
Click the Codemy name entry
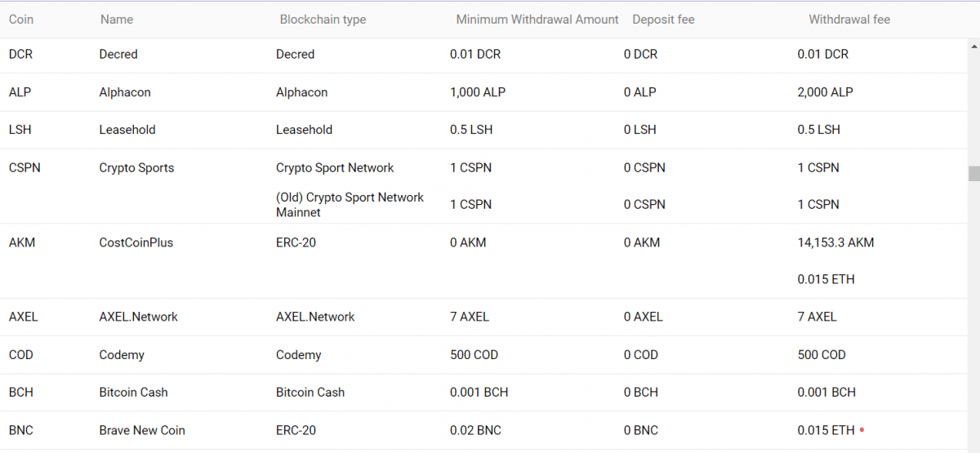[x=122, y=355]
